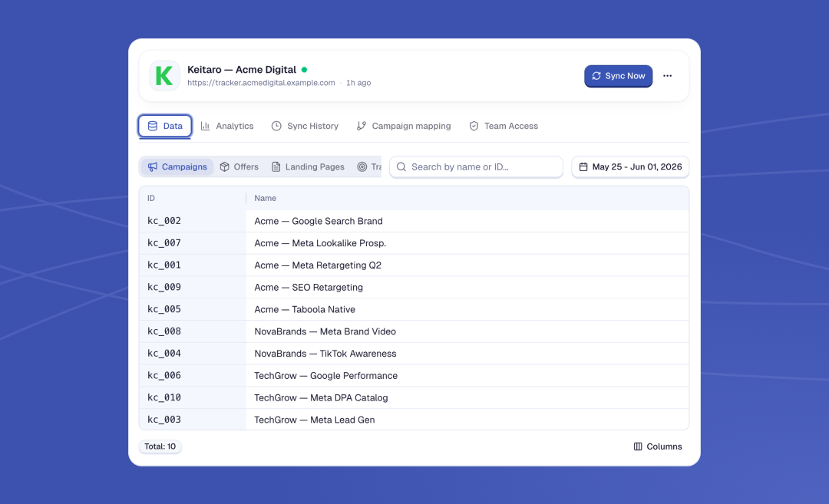This screenshot has width=829, height=504.
Task: Select ID cell kc_003
Action: point(164,420)
